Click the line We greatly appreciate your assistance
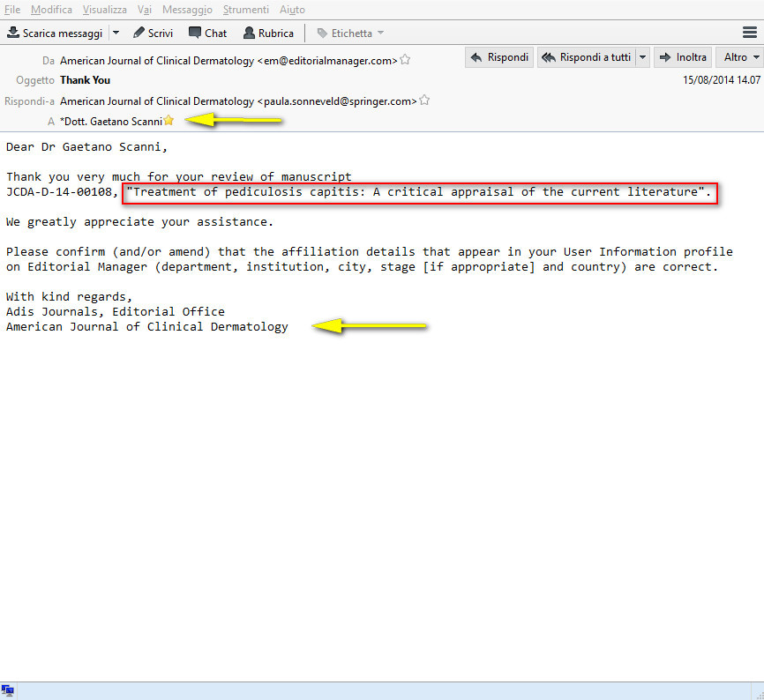The height and width of the screenshot is (700, 764). (x=139, y=222)
